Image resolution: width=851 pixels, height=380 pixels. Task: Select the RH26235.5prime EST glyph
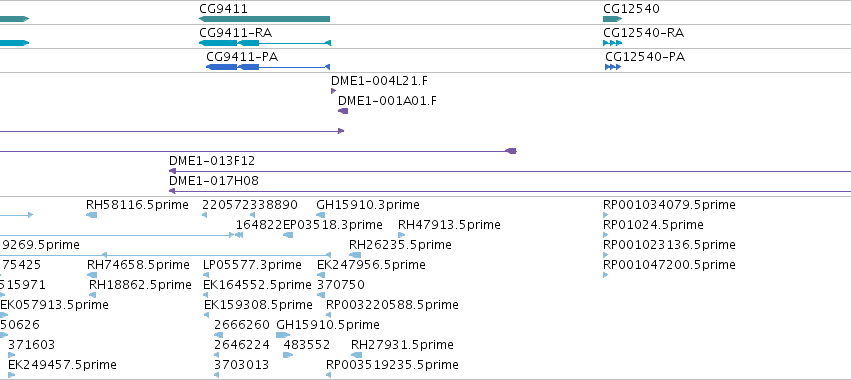point(355,255)
